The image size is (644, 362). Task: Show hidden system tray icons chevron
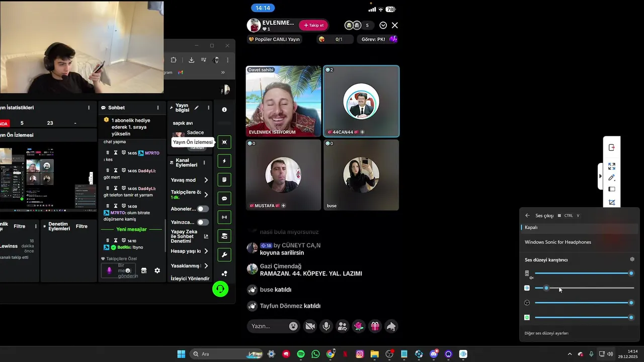coord(570,354)
